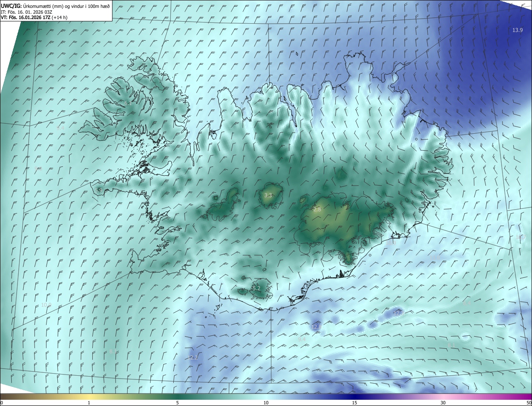
Task: Click the 6.1 value over the Westfjords
Action: (x=128, y=103)
